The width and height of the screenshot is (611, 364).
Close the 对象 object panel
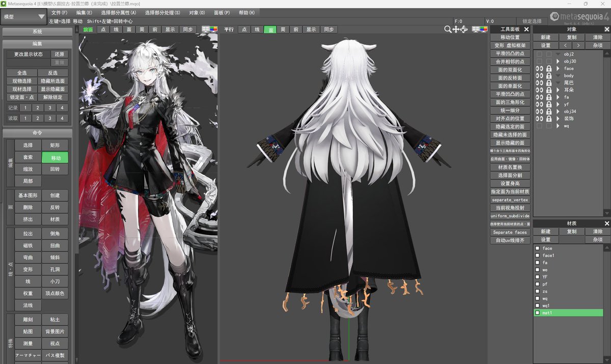(607, 30)
